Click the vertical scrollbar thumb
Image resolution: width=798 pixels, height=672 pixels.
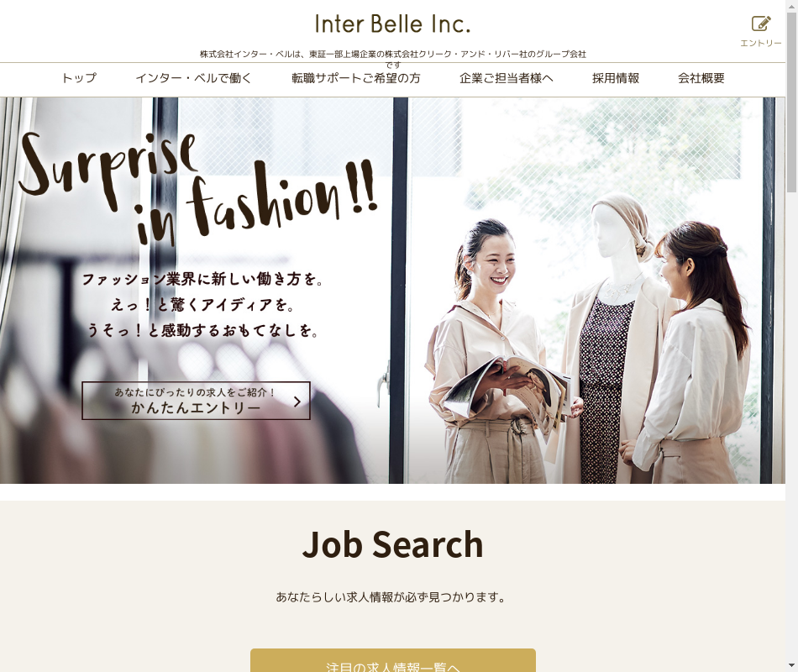[791, 102]
